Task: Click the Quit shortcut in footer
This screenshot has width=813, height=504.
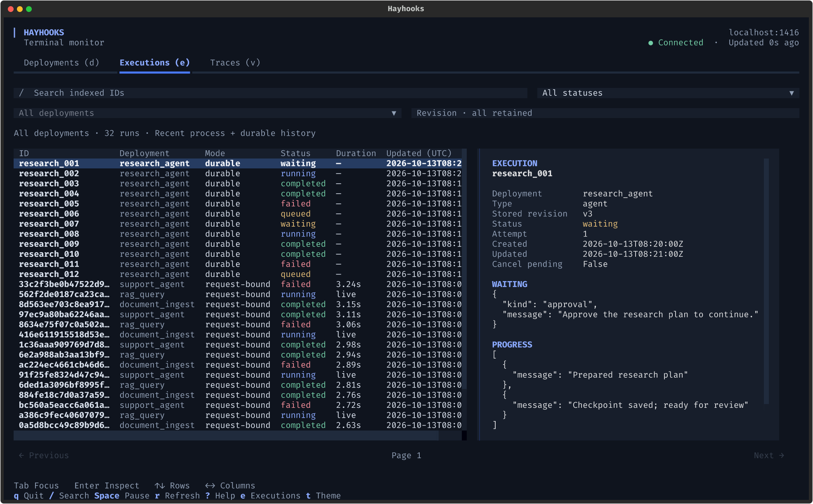Action: (28, 496)
